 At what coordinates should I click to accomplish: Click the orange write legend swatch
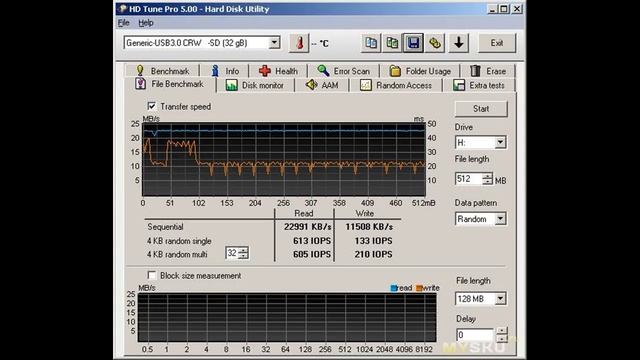(x=419, y=288)
